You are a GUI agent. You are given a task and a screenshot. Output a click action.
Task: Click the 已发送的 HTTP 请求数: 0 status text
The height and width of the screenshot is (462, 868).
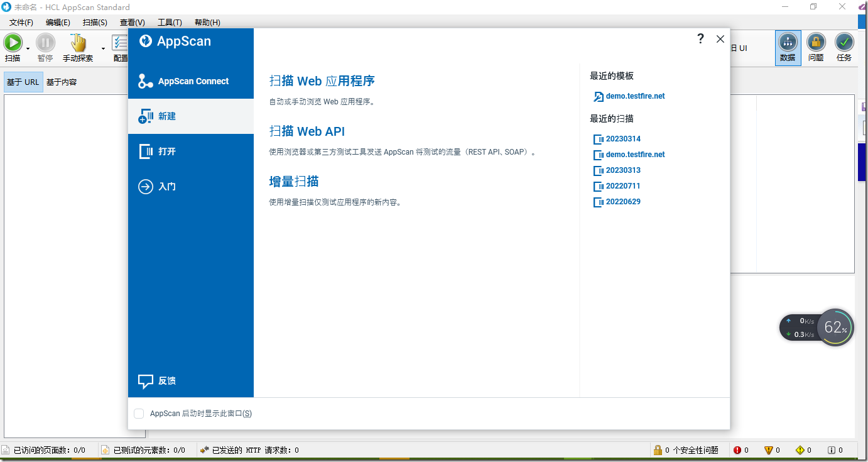[256, 450]
